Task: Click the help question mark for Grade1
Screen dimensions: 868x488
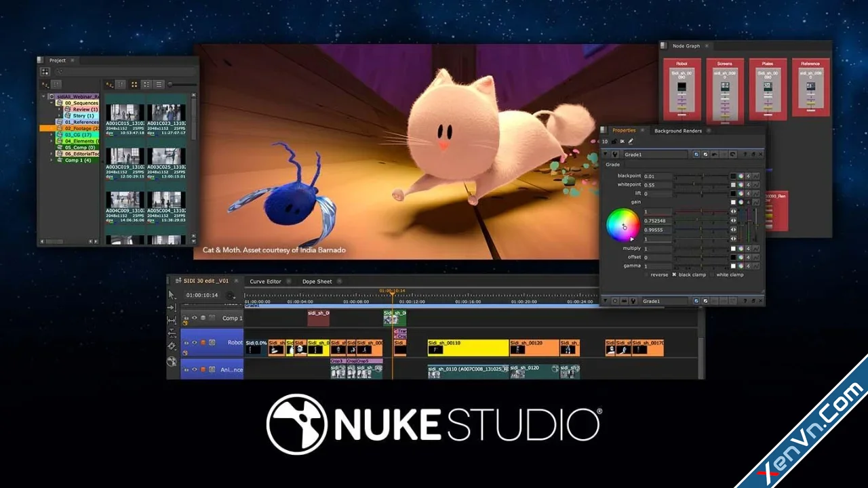Action: [x=745, y=155]
